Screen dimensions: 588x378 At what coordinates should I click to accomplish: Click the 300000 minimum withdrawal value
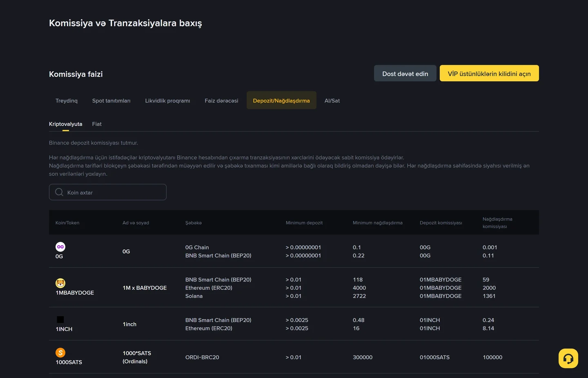(363, 357)
